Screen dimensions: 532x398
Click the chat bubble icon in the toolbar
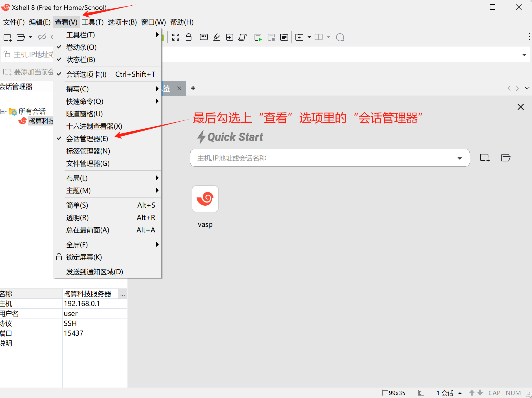(x=340, y=37)
